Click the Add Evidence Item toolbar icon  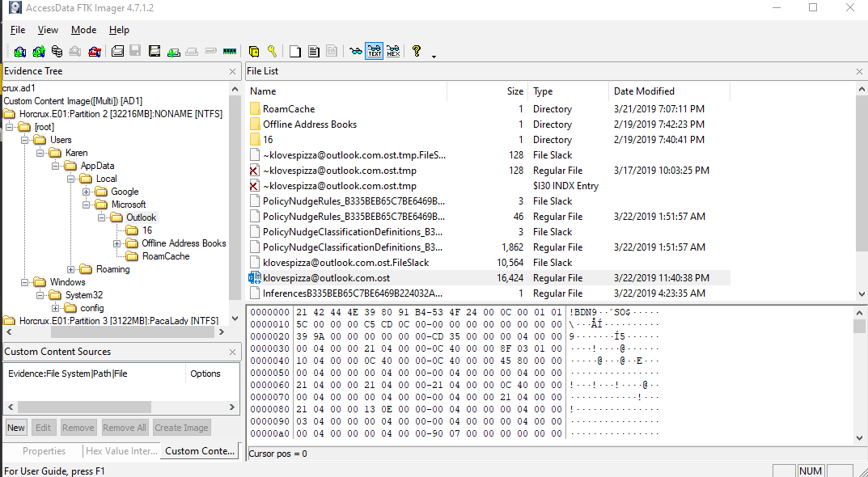click(x=20, y=51)
